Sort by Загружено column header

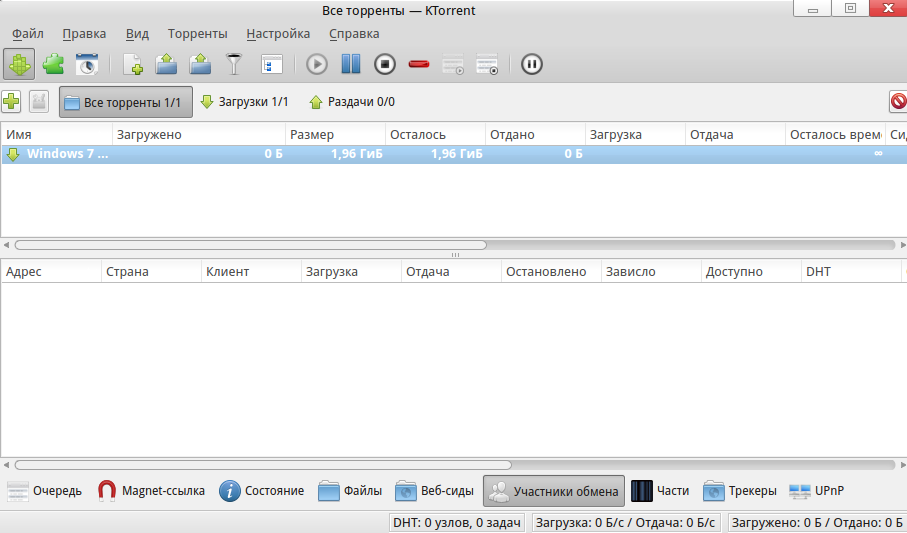tap(198, 134)
